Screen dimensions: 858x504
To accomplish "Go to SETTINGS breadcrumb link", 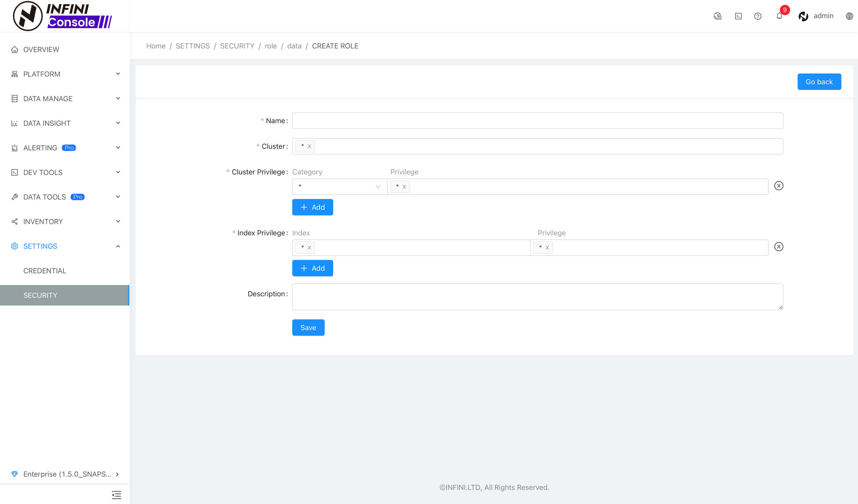I will click(x=193, y=46).
